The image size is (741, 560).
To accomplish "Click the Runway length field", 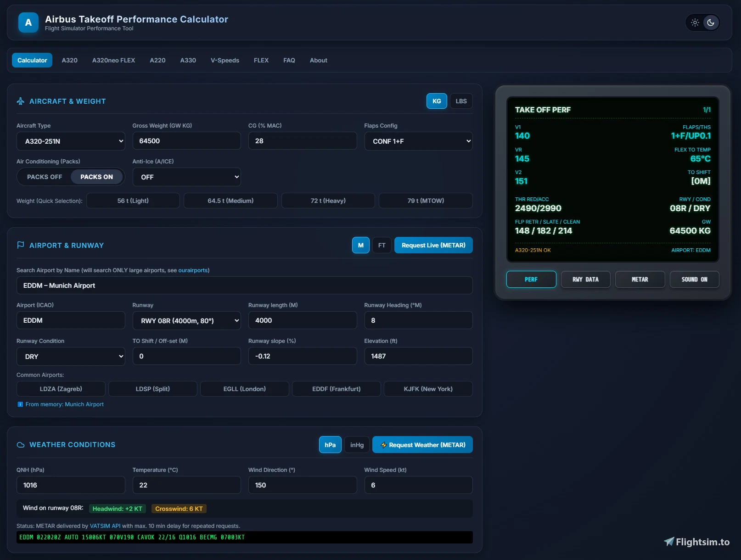I will point(303,320).
